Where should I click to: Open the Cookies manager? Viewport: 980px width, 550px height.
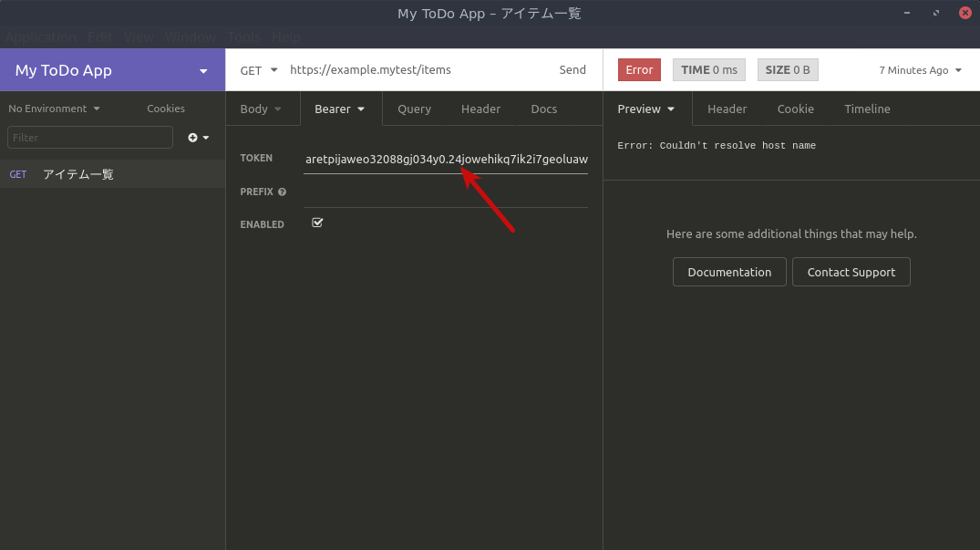pyautogui.click(x=166, y=109)
